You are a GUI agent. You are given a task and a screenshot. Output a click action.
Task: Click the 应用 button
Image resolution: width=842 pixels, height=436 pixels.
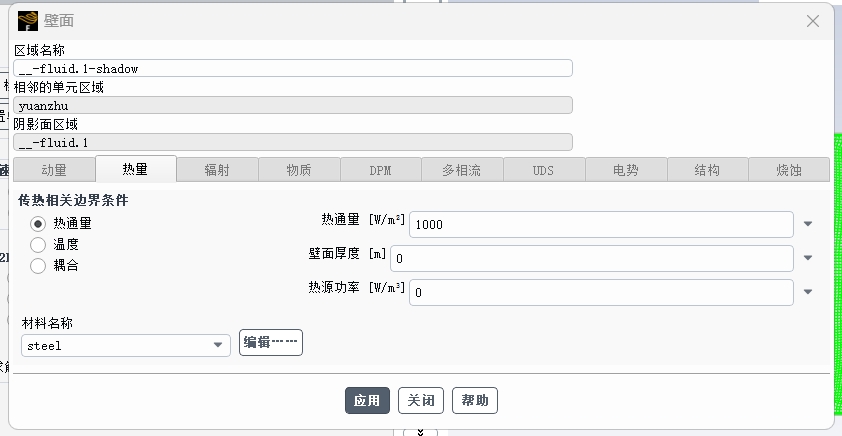coord(367,401)
